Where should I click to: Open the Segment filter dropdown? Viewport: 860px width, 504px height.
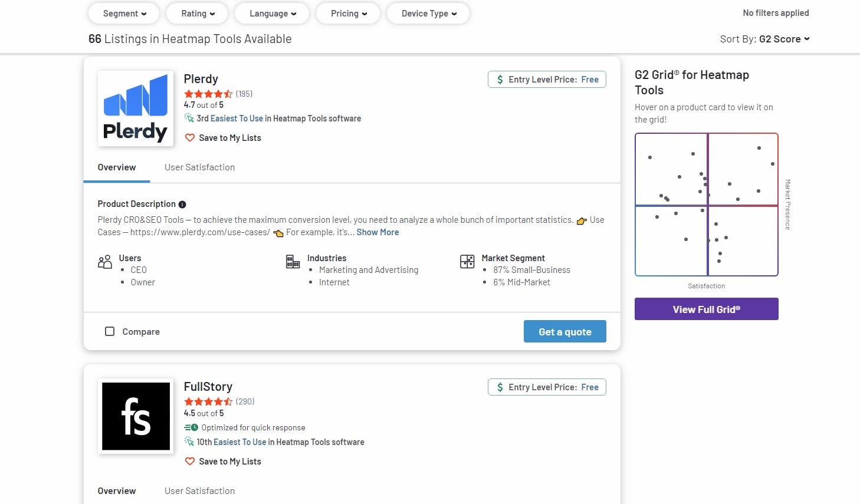[x=124, y=14]
